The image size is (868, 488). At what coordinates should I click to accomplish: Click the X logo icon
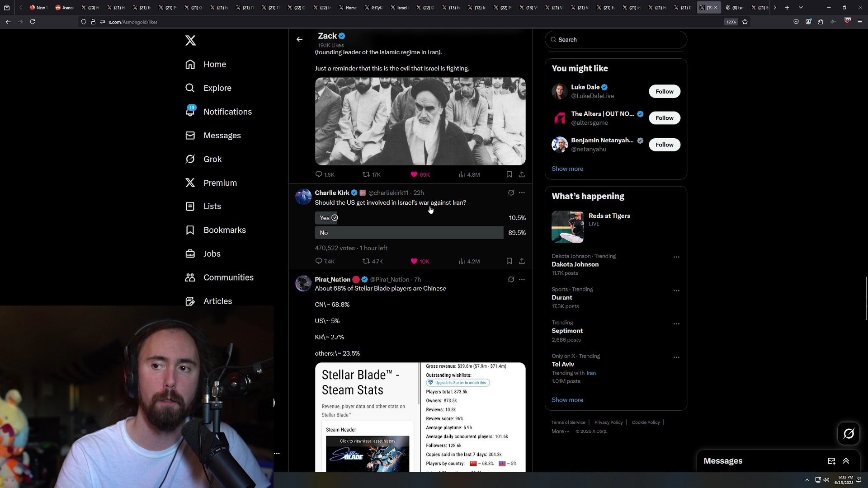(190, 40)
